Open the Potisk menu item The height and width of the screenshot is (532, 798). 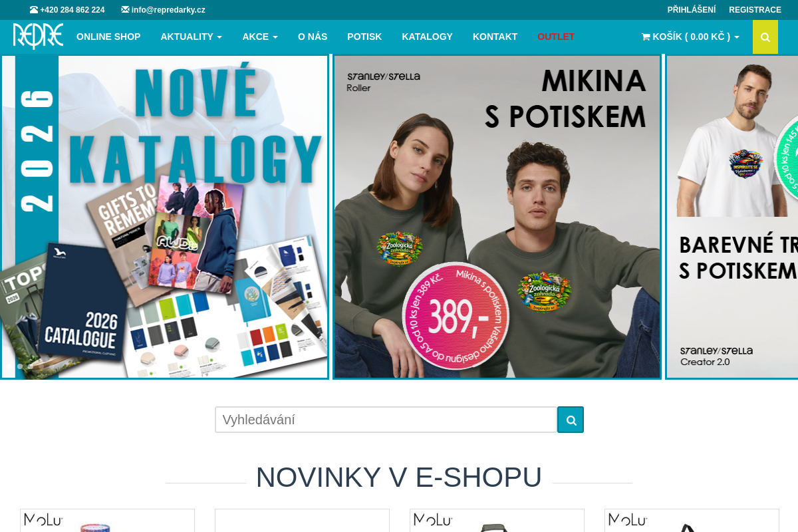tap(364, 37)
